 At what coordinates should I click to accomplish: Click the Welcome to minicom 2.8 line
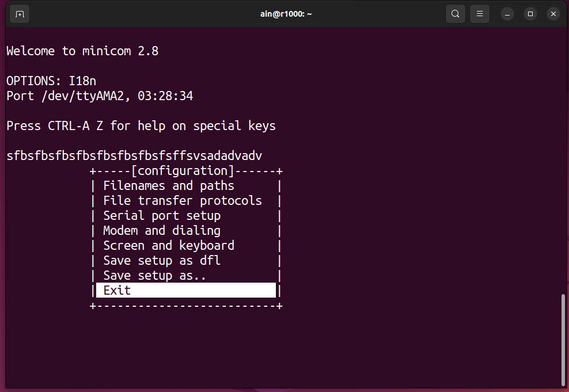(82, 51)
